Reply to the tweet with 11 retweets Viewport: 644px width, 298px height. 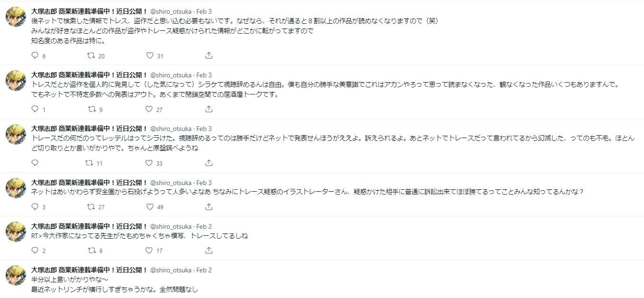[35, 163]
